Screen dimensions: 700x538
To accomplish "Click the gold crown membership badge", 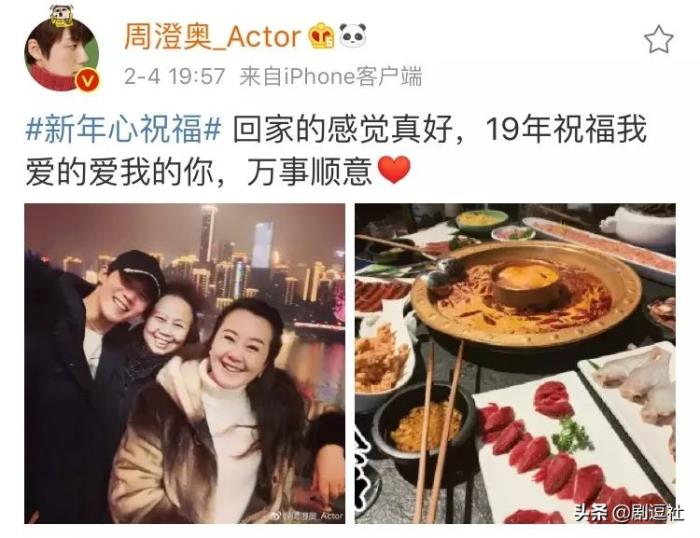I will pyautogui.click(x=321, y=36).
